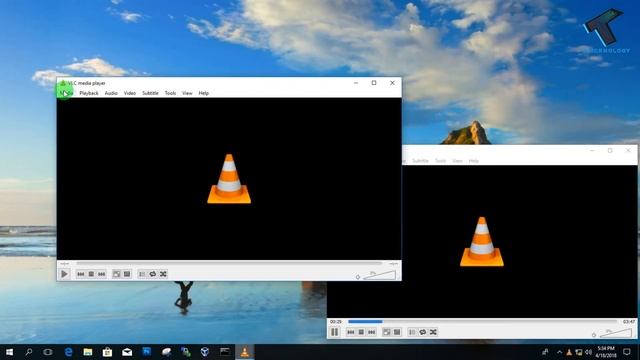Mute audio in the front VLC window

[x=358, y=277]
